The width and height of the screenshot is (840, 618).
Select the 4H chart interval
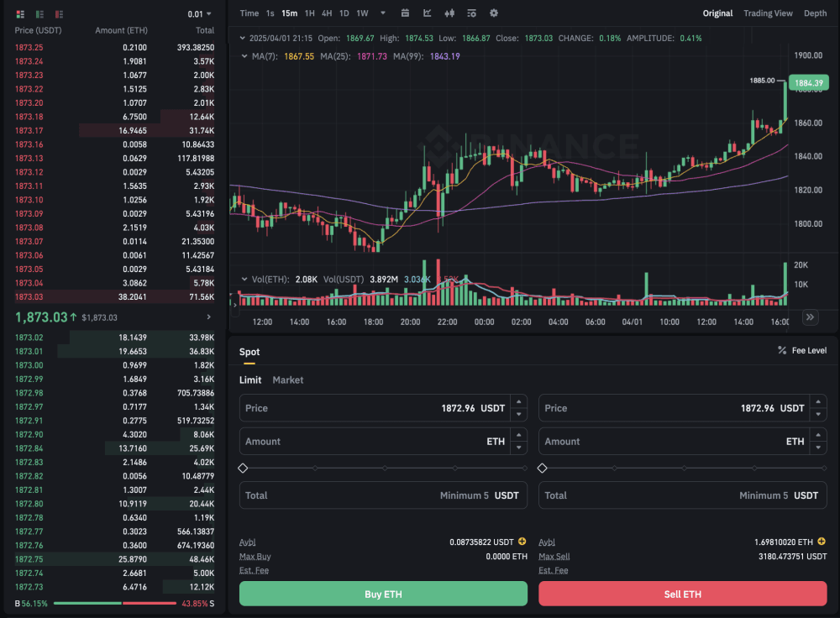click(x=327, y=13)
